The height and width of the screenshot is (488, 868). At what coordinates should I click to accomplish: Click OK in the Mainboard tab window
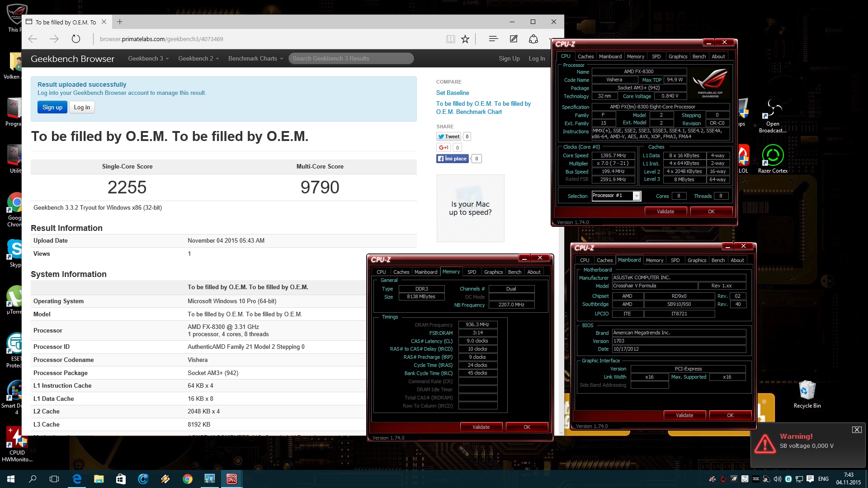click(730, 415)
